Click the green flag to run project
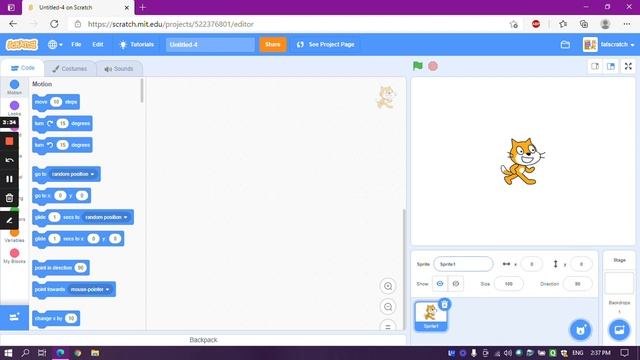This screenshot has width=640, height=360. tap(418, 66)
